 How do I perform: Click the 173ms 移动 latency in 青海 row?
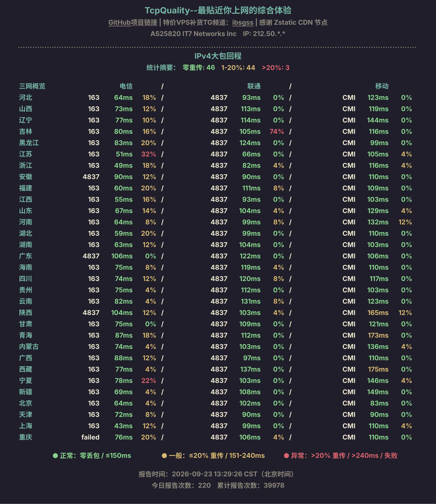pos(378,335)
